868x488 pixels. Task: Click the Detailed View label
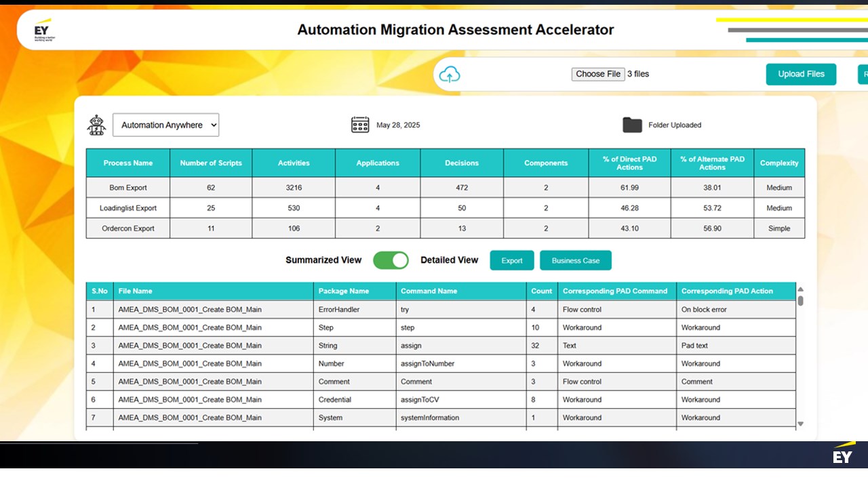pos(449,260)
